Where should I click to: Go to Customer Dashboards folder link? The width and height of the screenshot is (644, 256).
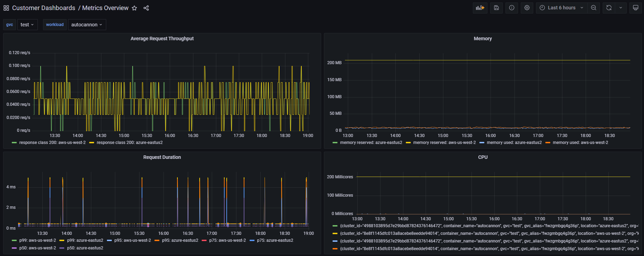click(x=43, y=8)
